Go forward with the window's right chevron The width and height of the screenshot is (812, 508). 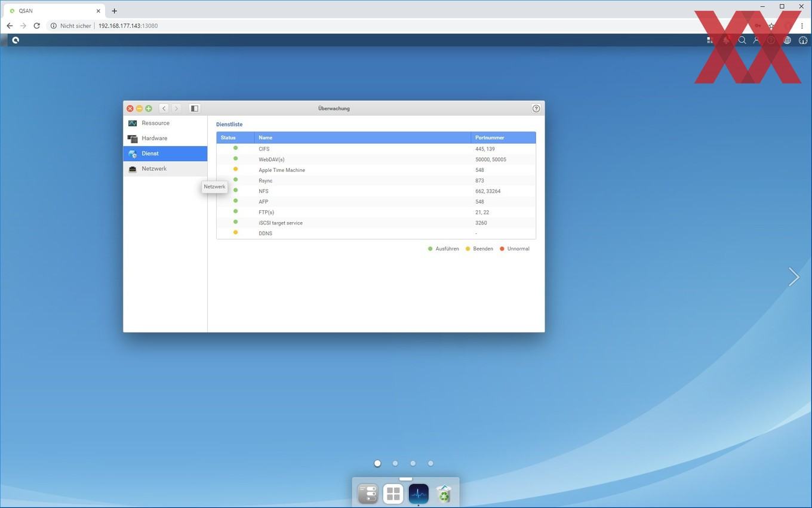176,108
